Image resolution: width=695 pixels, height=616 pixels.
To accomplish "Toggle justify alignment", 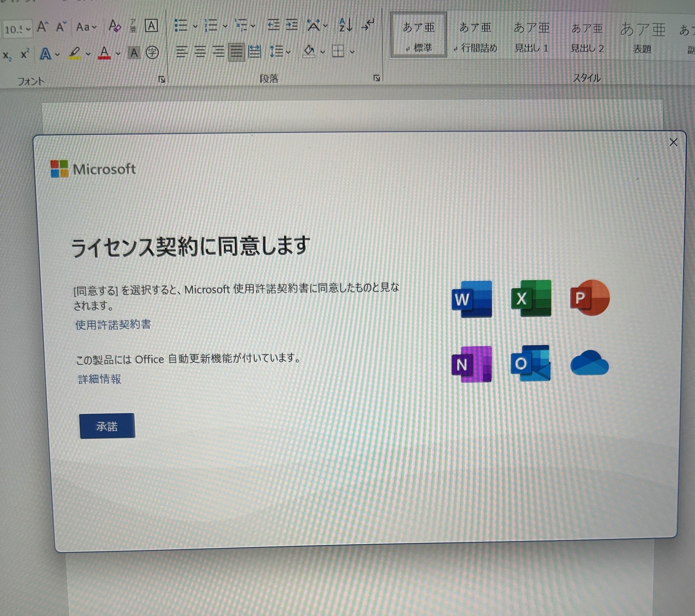I will pos(237,52).
